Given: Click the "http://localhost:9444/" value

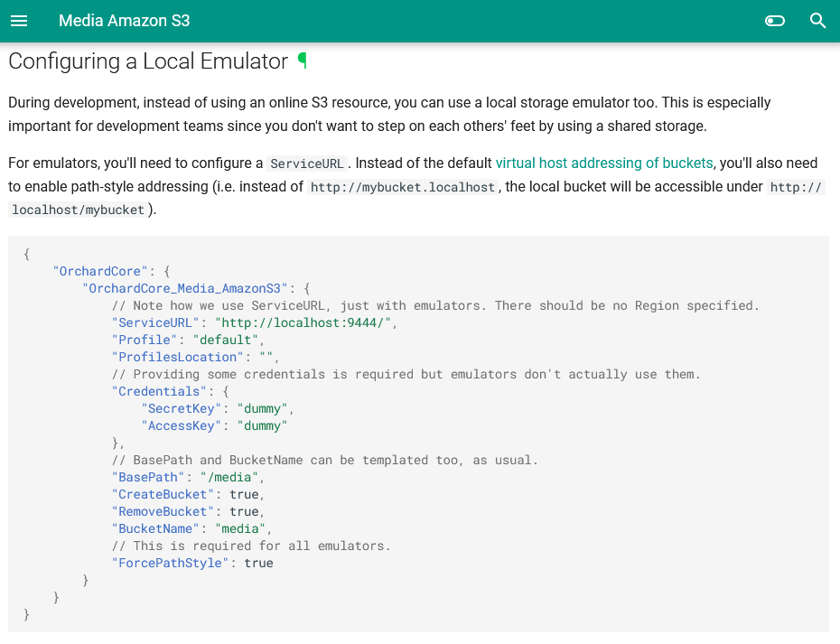Looking at the screenshot, I should click(x=303, y=322).
